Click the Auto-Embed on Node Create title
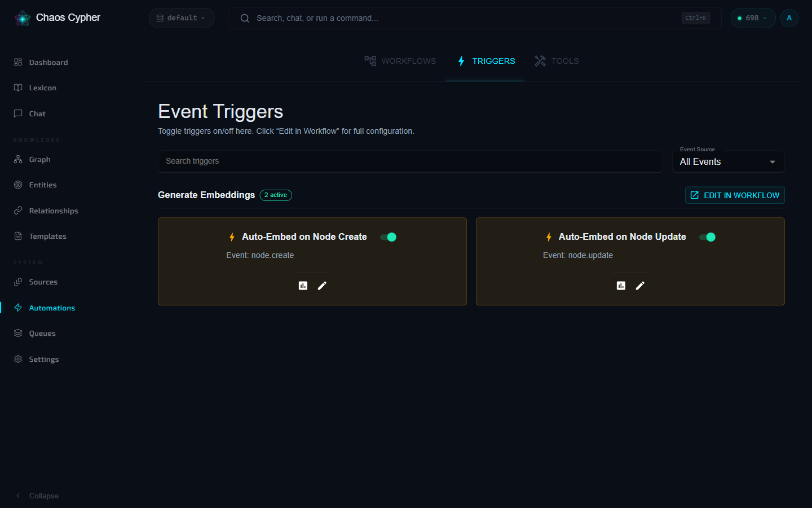 point(304,237)
